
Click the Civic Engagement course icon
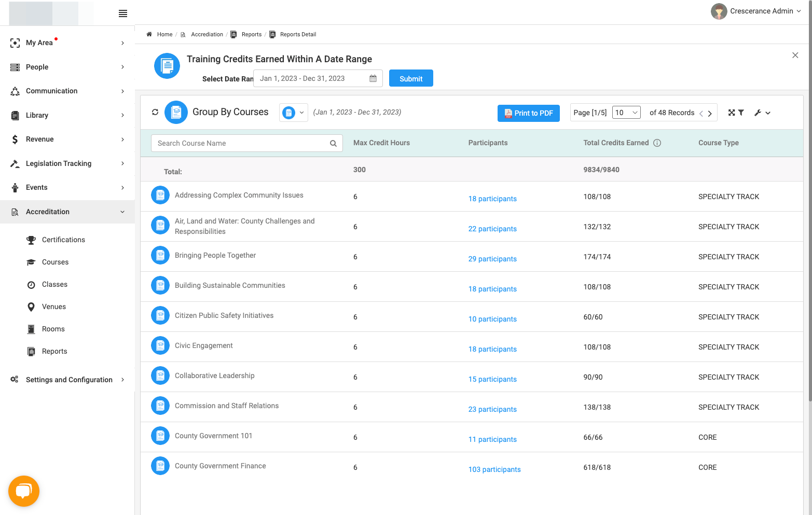[160, 346]
